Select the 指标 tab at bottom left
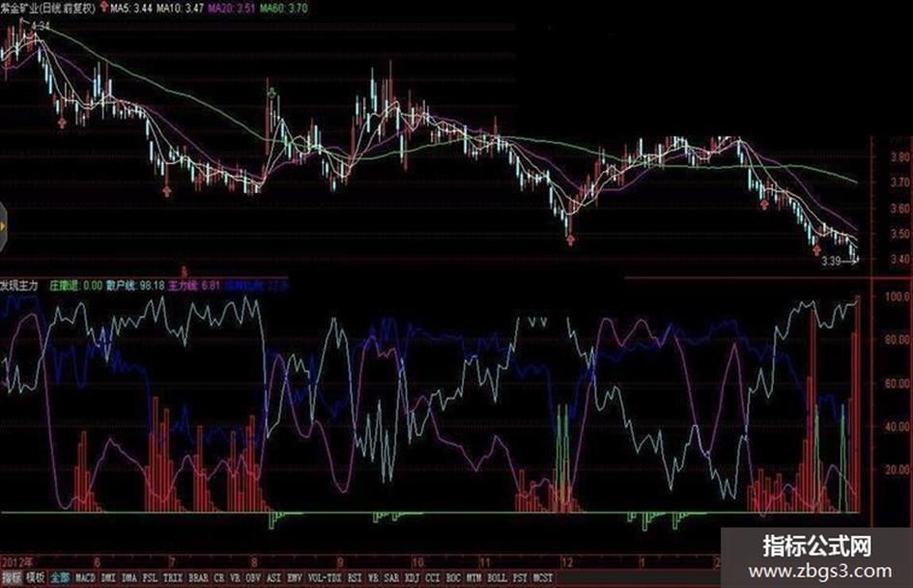The width and height of the screenshot is (913, 588). pos(11,578)
